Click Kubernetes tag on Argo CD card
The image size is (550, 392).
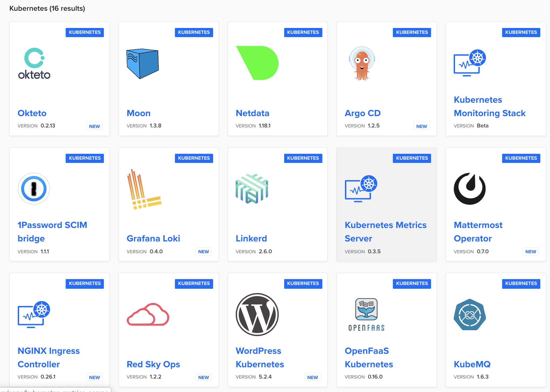412,32
